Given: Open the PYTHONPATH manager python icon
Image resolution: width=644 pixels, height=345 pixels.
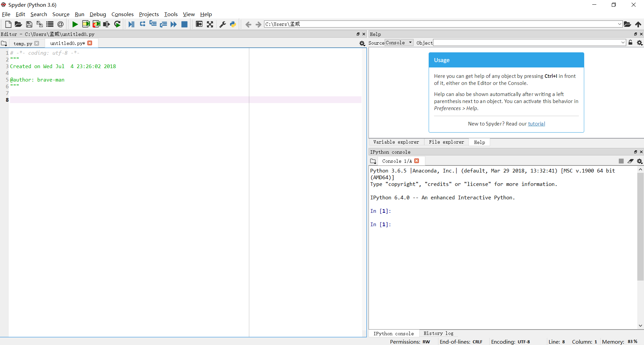Looking at the screenshot, I should [233, 24].
